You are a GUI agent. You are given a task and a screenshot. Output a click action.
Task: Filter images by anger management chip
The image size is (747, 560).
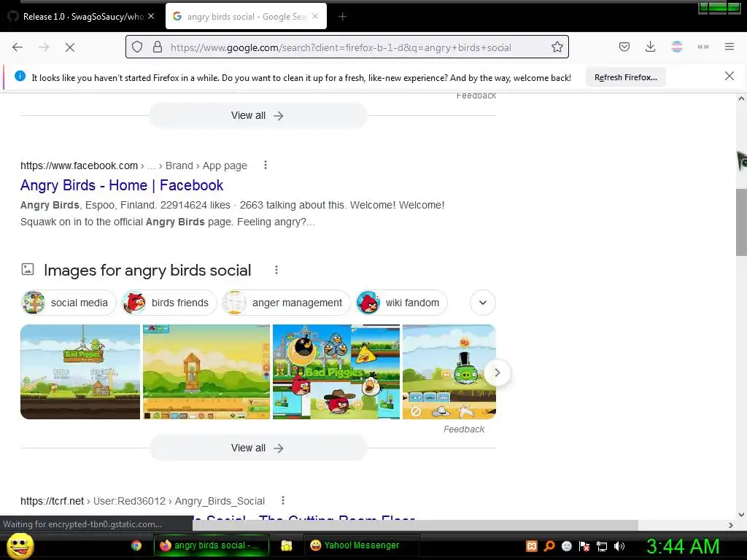point(286,303)
